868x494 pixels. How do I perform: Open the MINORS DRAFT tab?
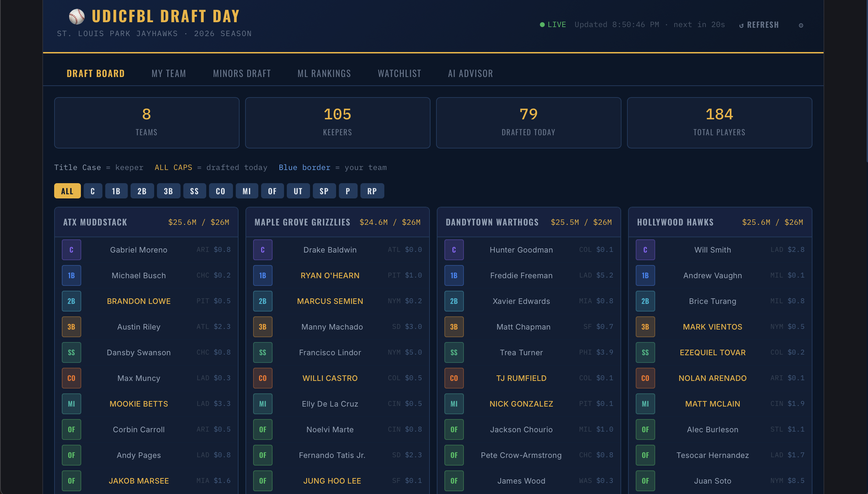pos(242,74)
